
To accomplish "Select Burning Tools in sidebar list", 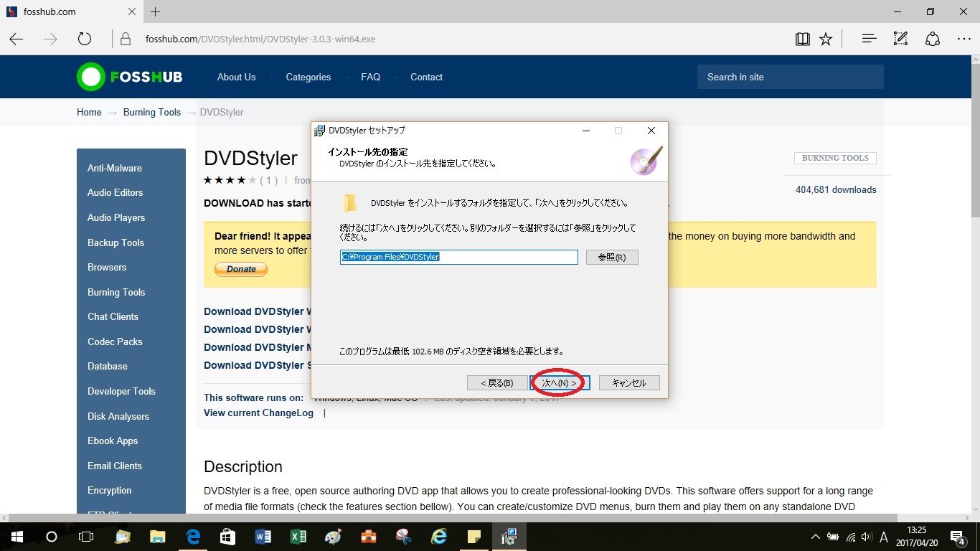I will (x=116, y=292).
